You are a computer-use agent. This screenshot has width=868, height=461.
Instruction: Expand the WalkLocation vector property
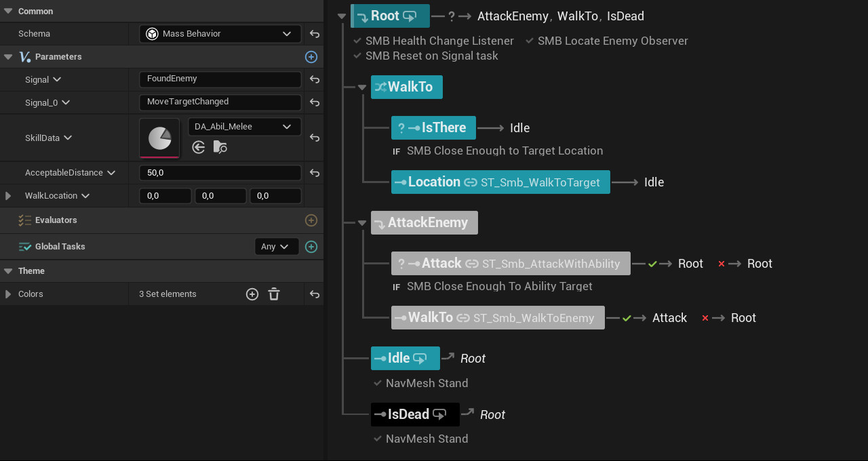coord(8,196)
